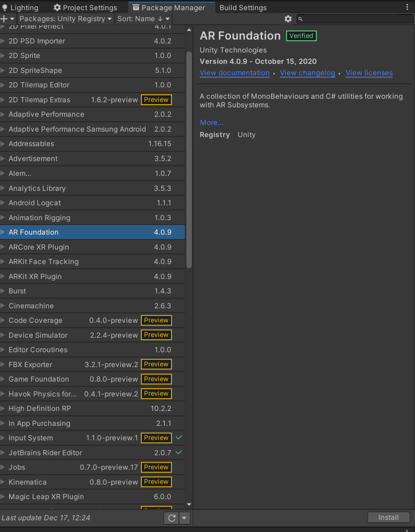
Task: Expand the High Definition RP versions arrow
Action: [x=3, y=408]
